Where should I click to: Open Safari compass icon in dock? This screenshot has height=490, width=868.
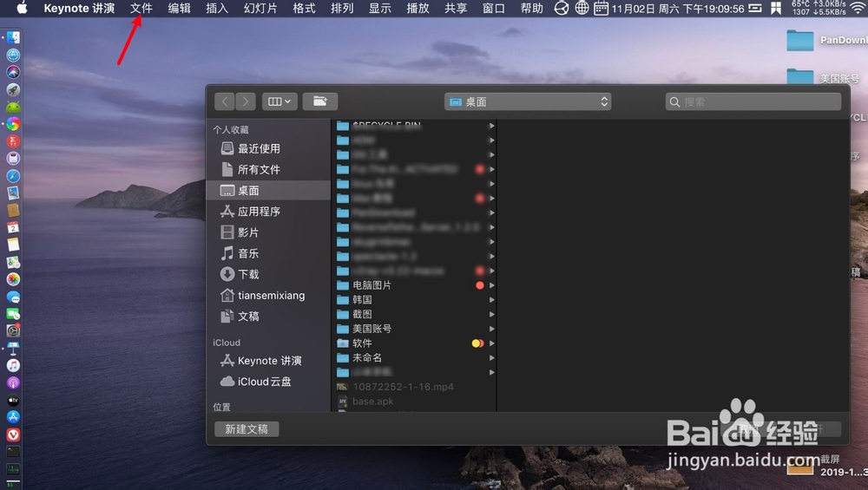[x=13, y=176]
